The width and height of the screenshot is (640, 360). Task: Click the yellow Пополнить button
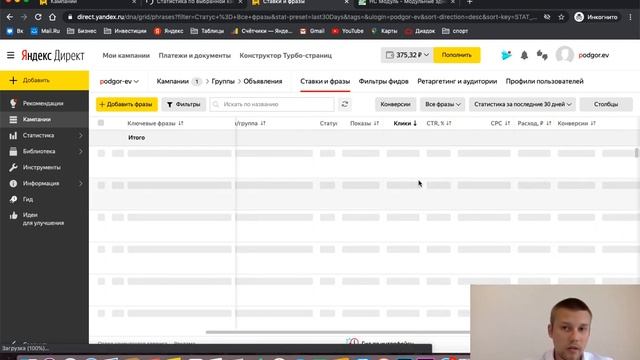[x=457, y=55]
